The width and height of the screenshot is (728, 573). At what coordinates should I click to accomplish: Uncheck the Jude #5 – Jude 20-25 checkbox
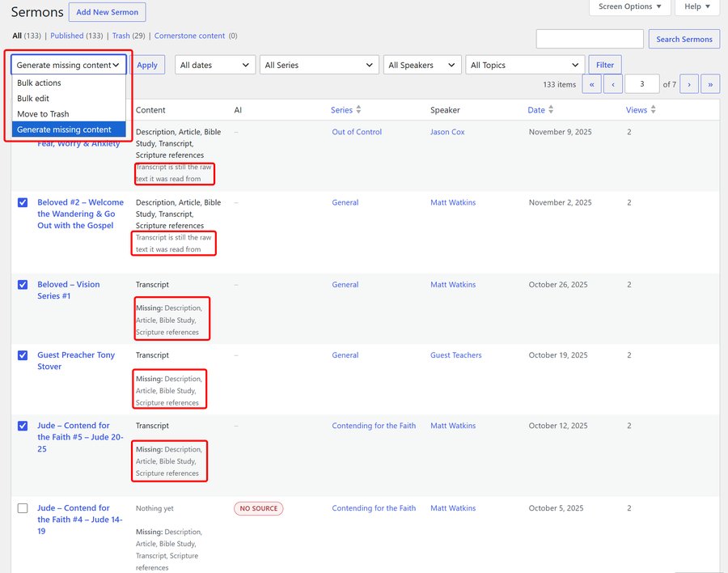pos(23,426)
